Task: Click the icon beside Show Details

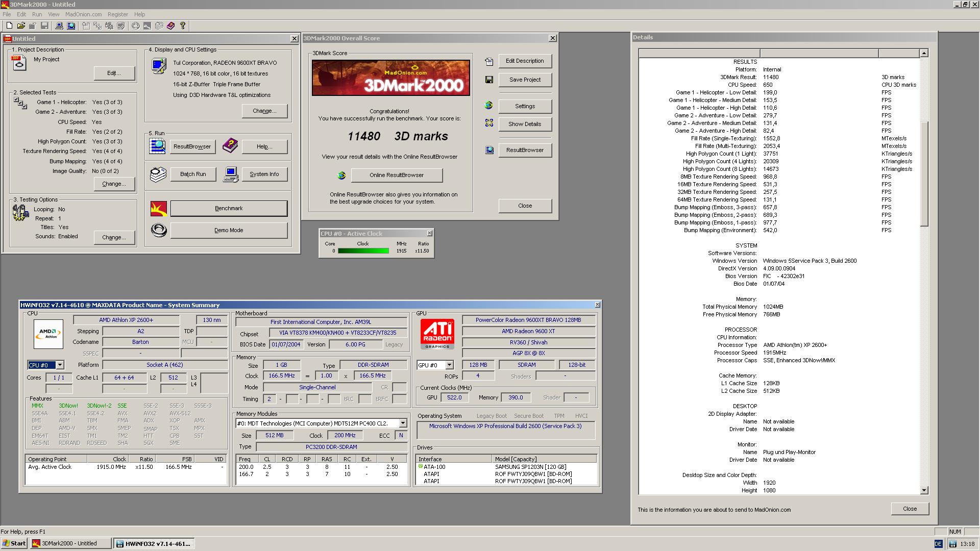Action: pyautogui.click(x=489, y=123)
